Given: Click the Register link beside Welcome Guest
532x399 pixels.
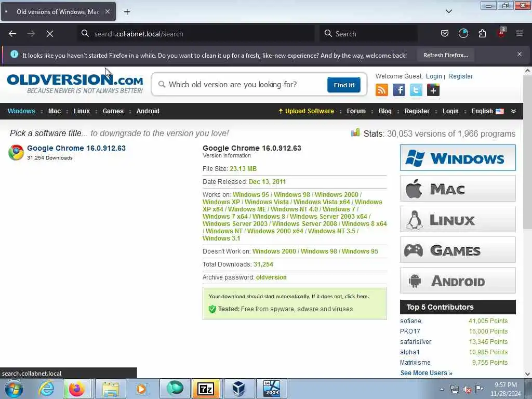Looking at the screenshot, I should (x=460, y=76).
